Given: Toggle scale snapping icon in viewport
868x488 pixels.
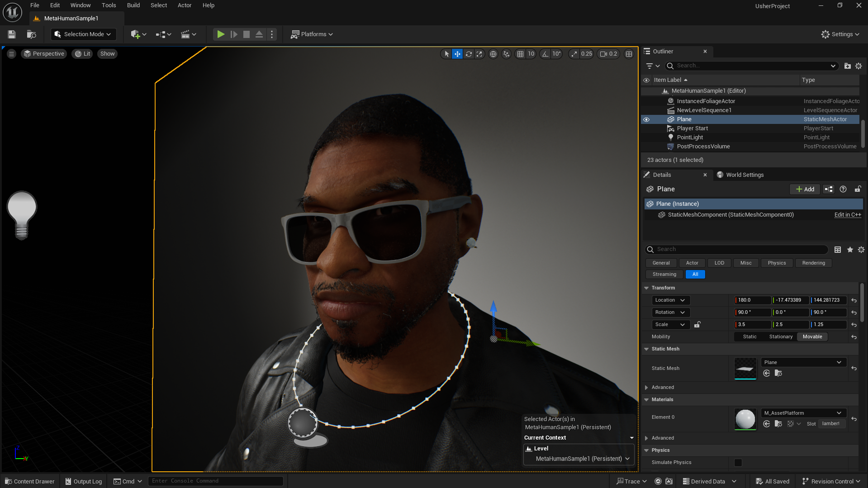Looking at the screenshot, I should point(574,54).
